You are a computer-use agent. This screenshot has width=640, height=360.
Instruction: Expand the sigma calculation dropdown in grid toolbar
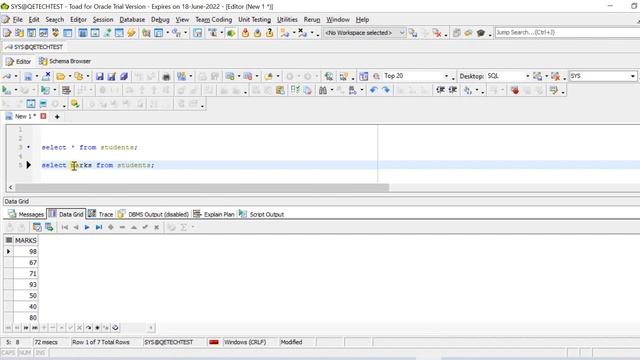[x=193, y=227]
